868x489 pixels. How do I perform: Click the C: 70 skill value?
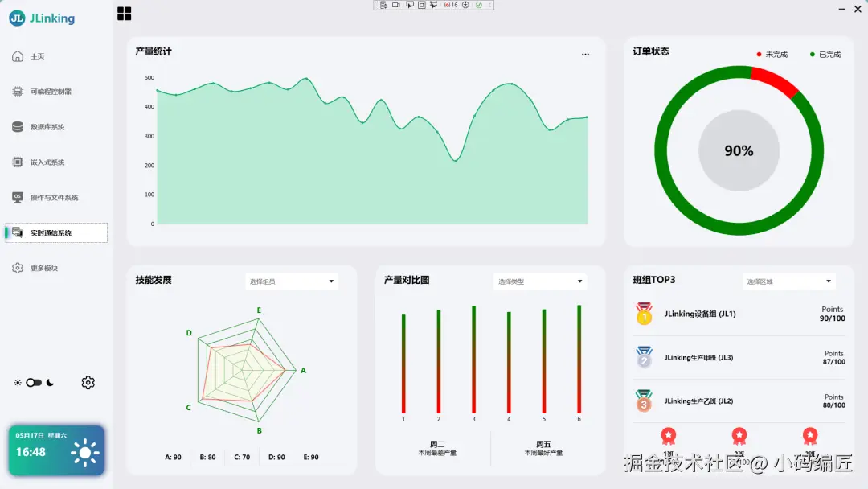(242, 458)
